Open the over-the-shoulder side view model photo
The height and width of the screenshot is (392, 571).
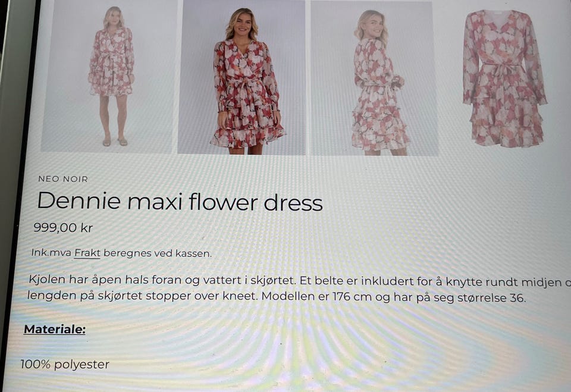tap(374, 78)
